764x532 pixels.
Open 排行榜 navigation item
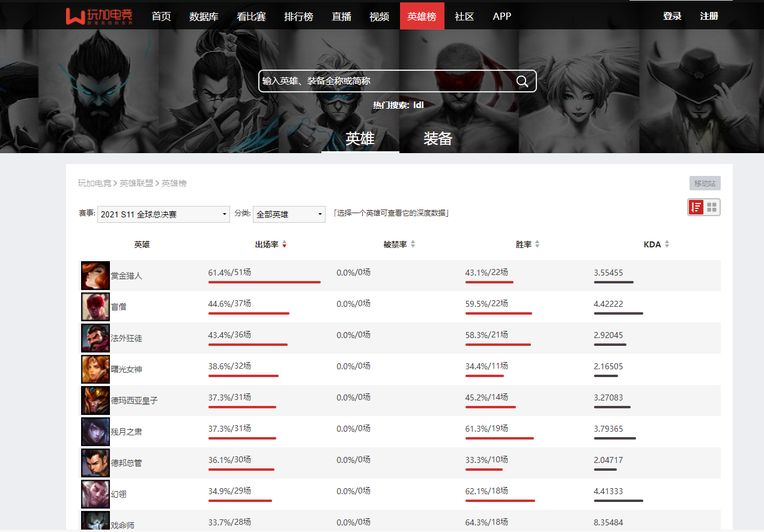pyautogui.click(x=299, y=16)
